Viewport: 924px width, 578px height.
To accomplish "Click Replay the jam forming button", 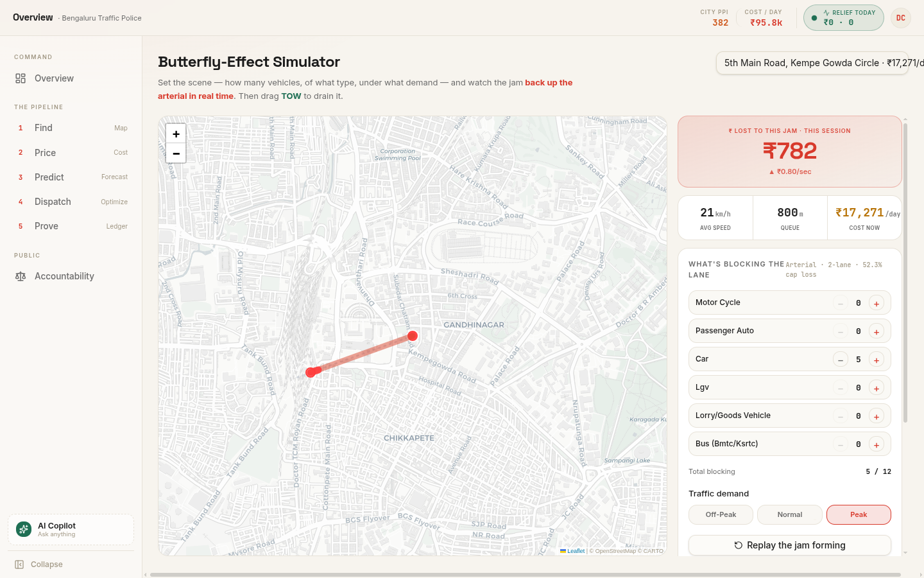I will point(790,545).
